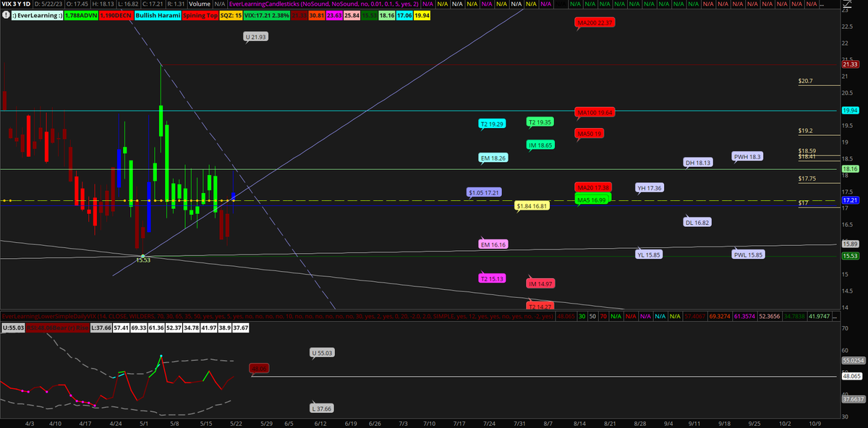This screenshot has height=428, width=868.
Task: Click the PWL 15.85 bubble
Action: (749, 254)
